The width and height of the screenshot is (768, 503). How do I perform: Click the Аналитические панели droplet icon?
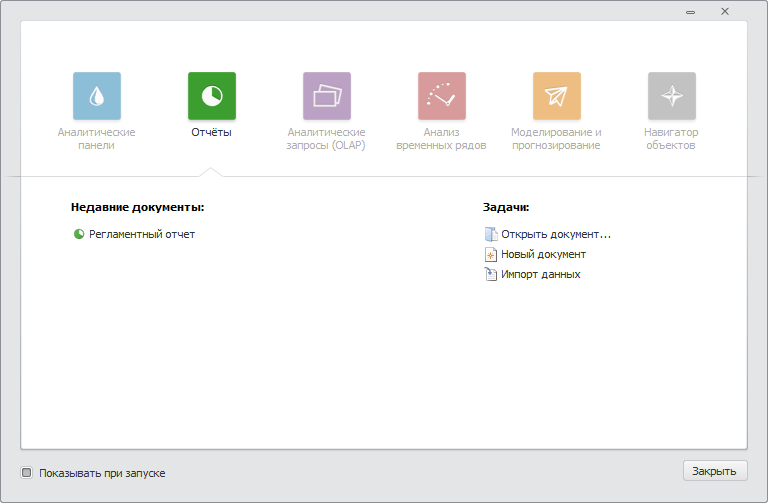pyautogui.click(x=97, y=96)
